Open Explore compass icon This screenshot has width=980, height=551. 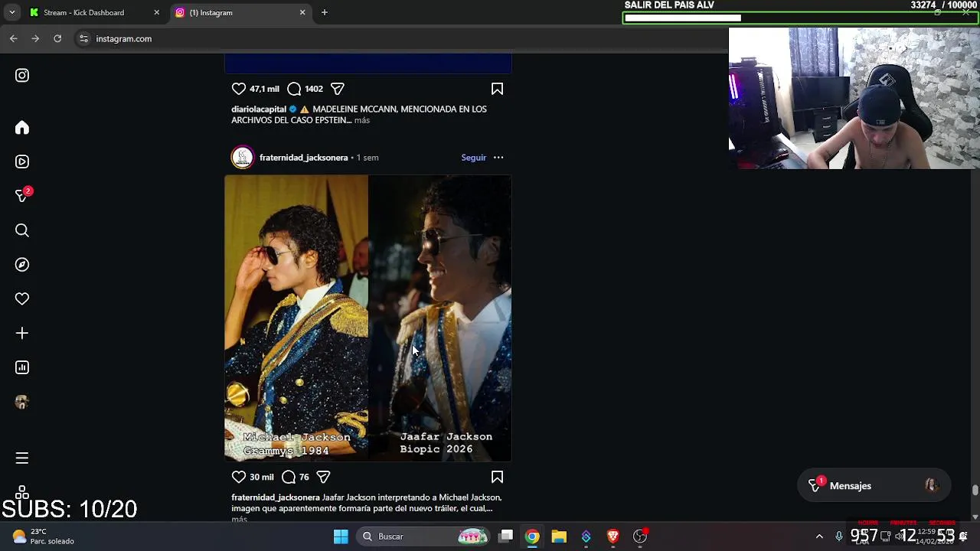point(22,265)
